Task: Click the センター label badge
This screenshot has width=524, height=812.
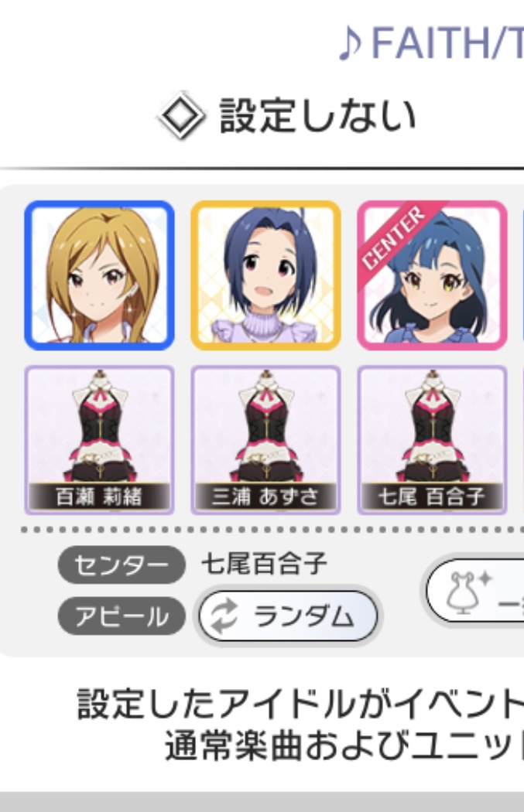Action: tap(122, 565)
